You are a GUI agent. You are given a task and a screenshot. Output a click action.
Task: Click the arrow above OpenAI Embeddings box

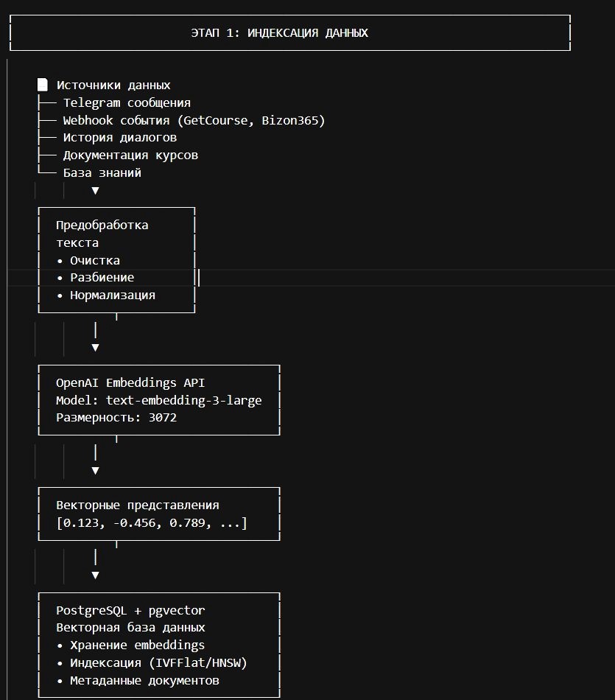coord(95,347)
